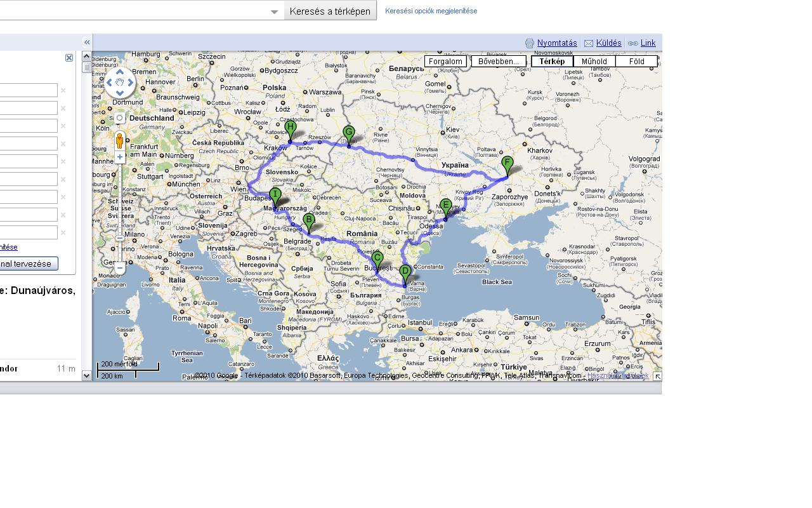Click the panel scrollbar down arrow
This screenshot has height=508, width=812.
pos(87,376)
